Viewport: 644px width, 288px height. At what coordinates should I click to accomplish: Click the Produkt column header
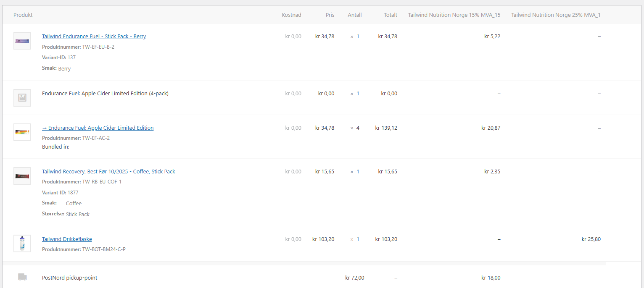tap(23, 15)
